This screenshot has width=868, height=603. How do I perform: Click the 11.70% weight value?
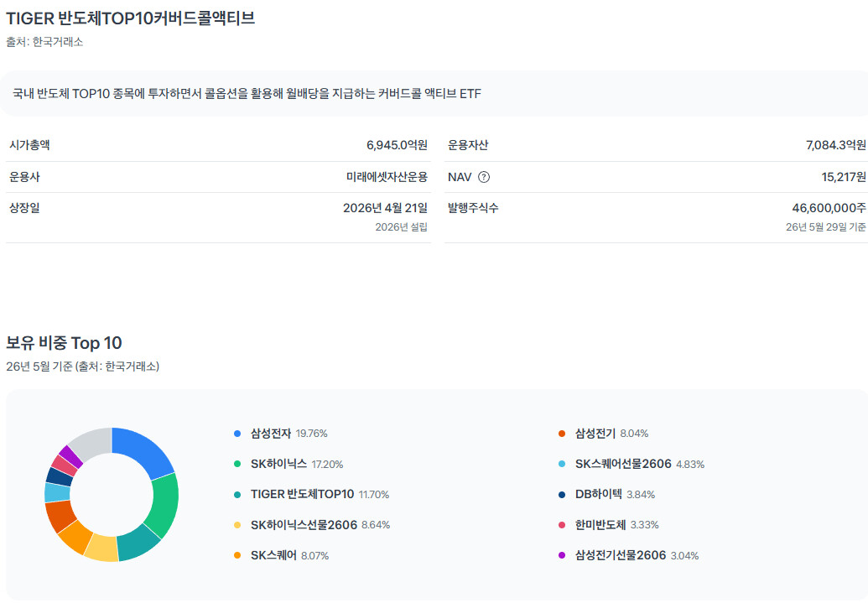point(374,495)
